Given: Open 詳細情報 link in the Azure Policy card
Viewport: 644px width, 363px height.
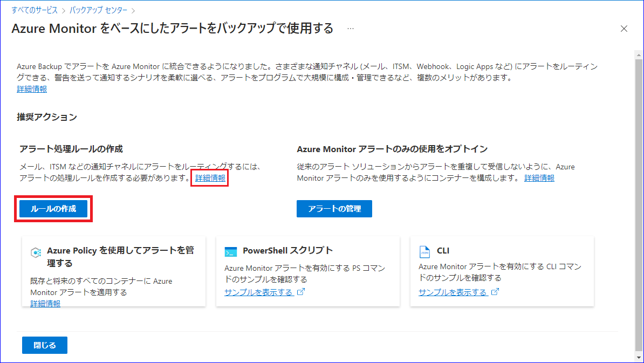Looking at the screenshot, I should point(46,304).
